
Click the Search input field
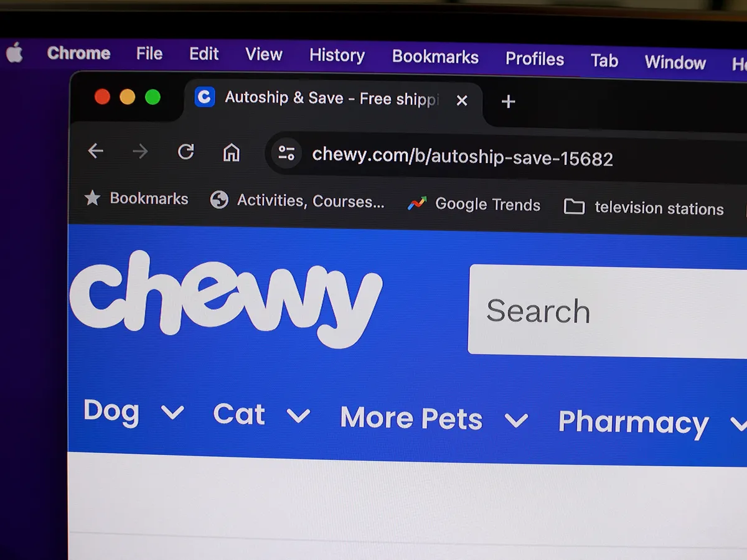pos(608,311)
